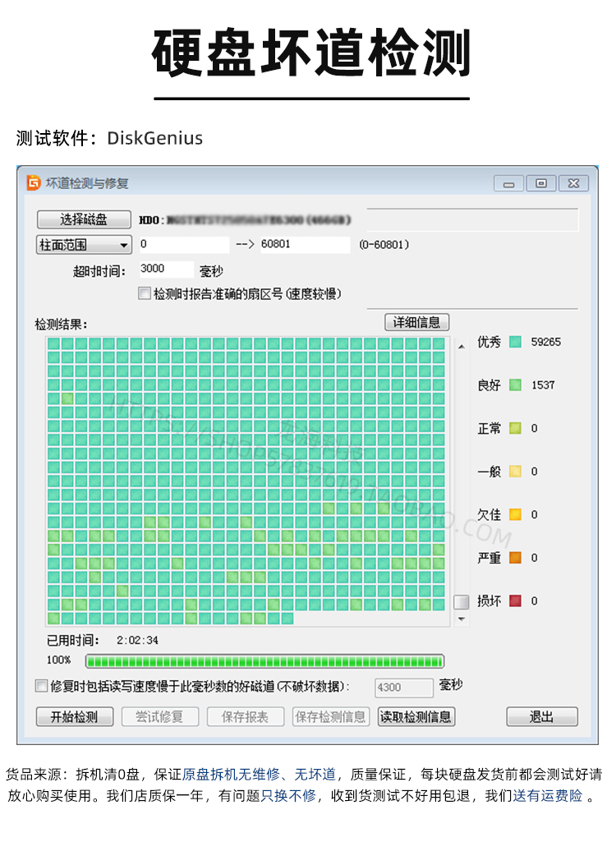
Task: Click the 一般 pale yellow color swatch
Action: tap(515, 472)
